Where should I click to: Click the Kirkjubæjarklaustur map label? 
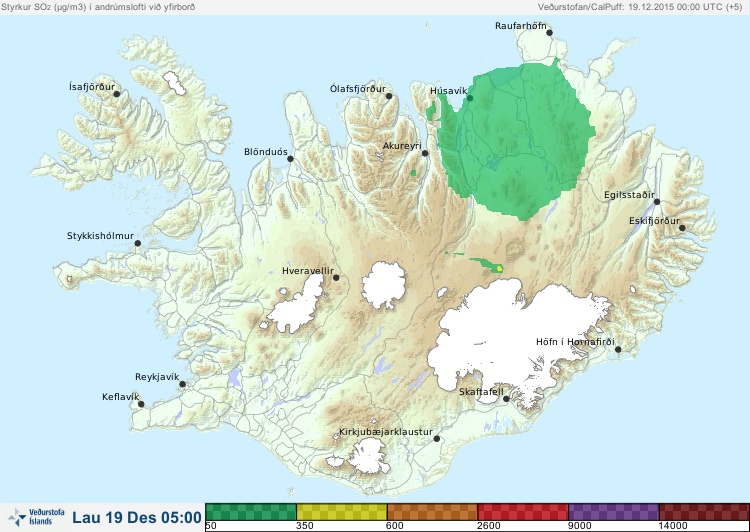coord(386,432)
